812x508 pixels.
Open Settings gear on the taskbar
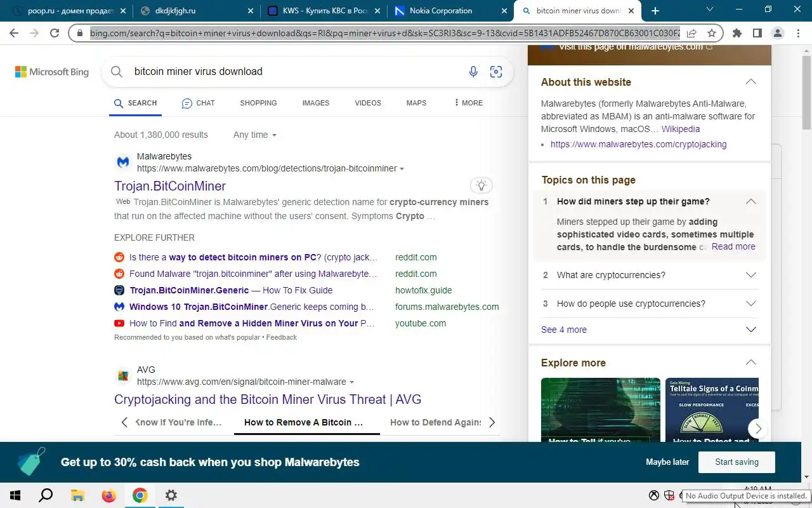[171, 495]
